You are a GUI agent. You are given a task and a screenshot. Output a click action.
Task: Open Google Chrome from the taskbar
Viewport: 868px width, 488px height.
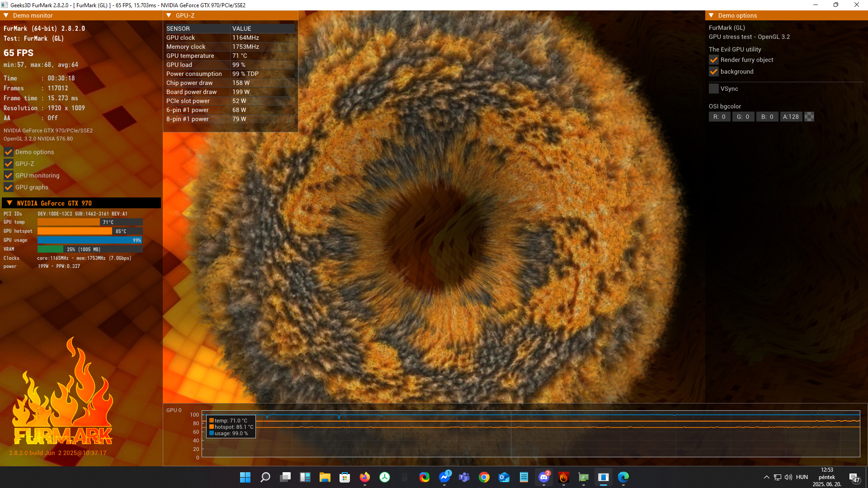click(484, 477)
